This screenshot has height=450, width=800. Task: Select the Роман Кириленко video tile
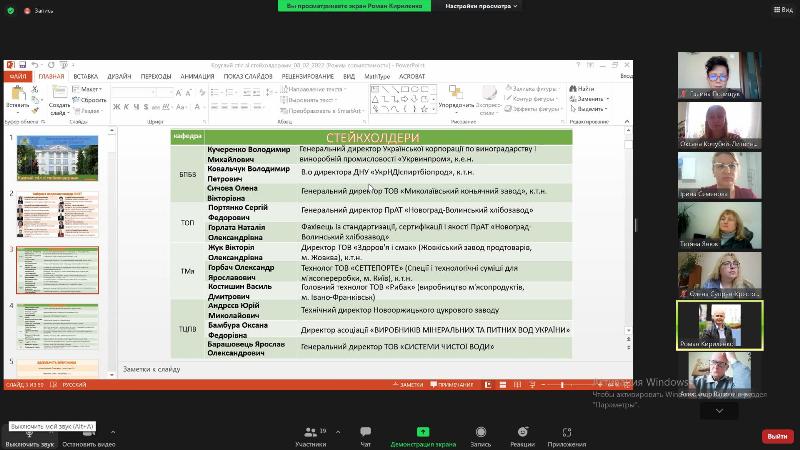(719, 326)
